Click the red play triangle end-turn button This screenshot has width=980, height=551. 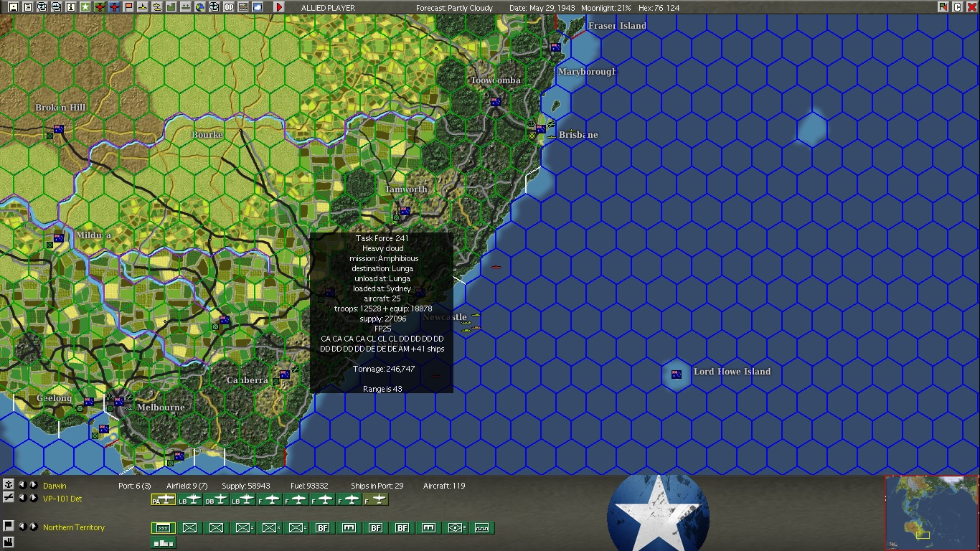pyautogui.click(x=279, y=7)
